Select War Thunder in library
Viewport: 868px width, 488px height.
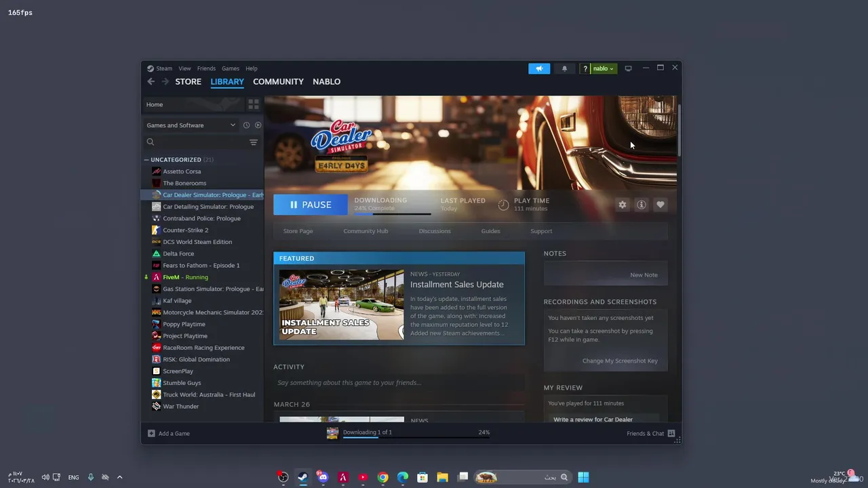[x=180, y=407]
